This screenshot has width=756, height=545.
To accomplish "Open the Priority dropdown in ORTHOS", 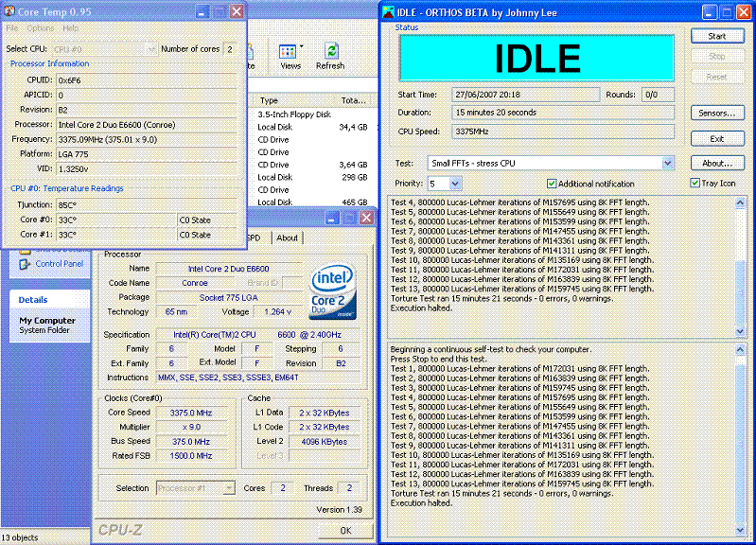I will [455, 184].
